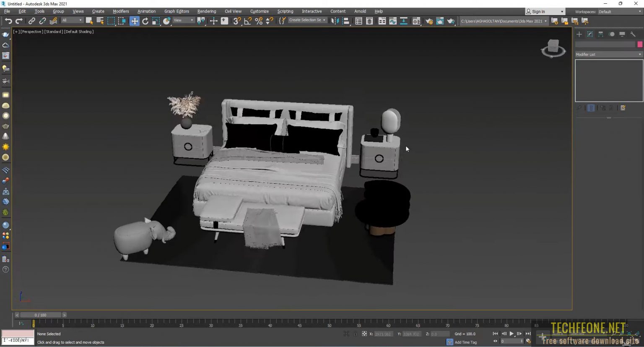
Task: Toggle Select and Manipulate mode
Action: pyautogui.click(x=214, y=21)
